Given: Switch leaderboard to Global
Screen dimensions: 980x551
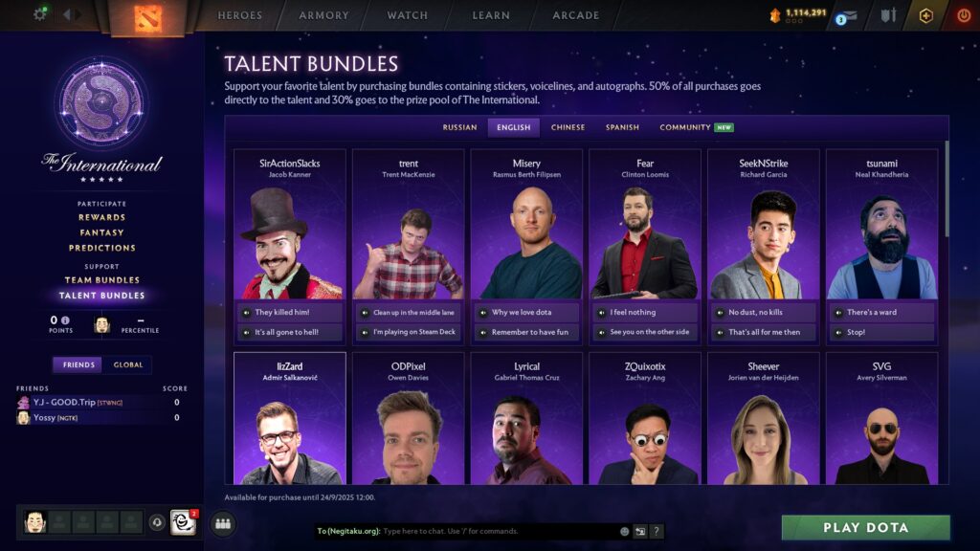Looking at the screenshot, I should [128, 364].
